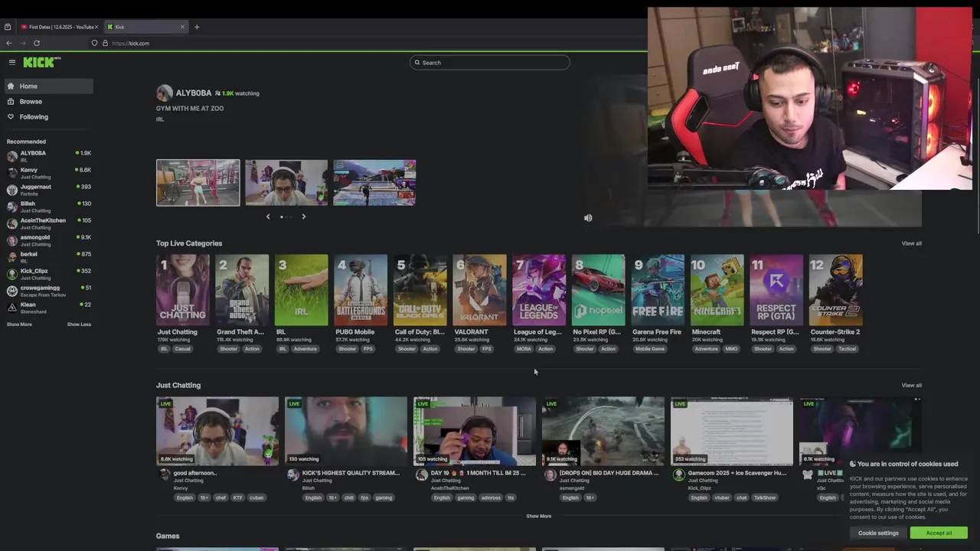
Task: Open berkel recommended channel
Action: 47,257
